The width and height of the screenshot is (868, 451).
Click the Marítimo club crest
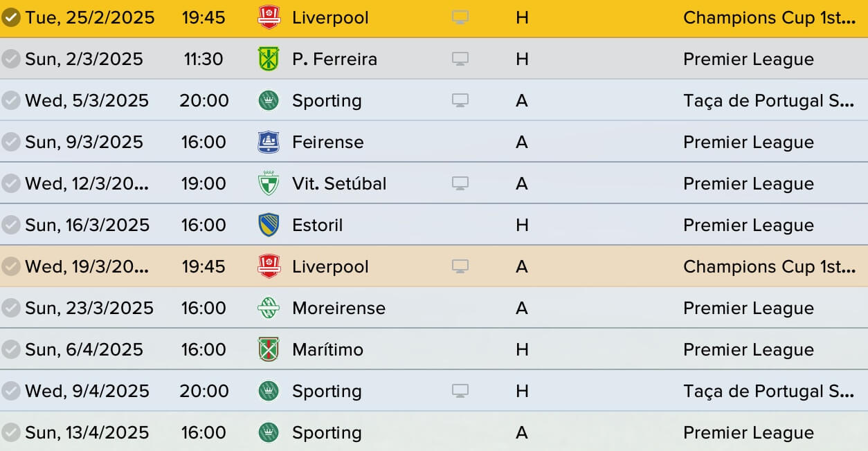pyautogui.click(x=269, y=349)
